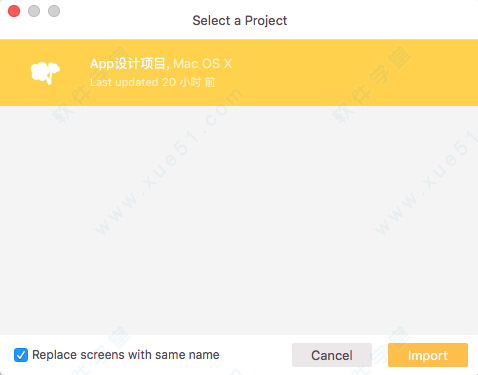Image resolution: width=478 pixels, height=375 pixels.
Task: Click the 'Replace screens with same name' label
Action: pos(126,355)
